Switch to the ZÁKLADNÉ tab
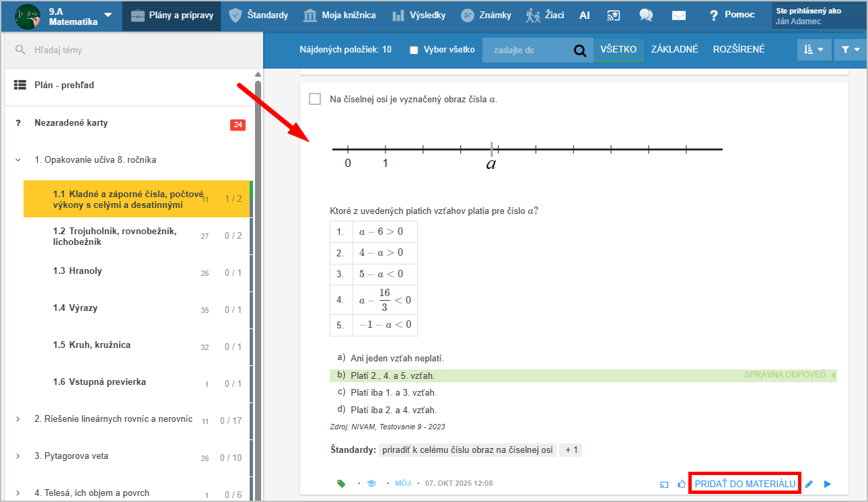This screenshot has height=502, width=868. (674, 50)
